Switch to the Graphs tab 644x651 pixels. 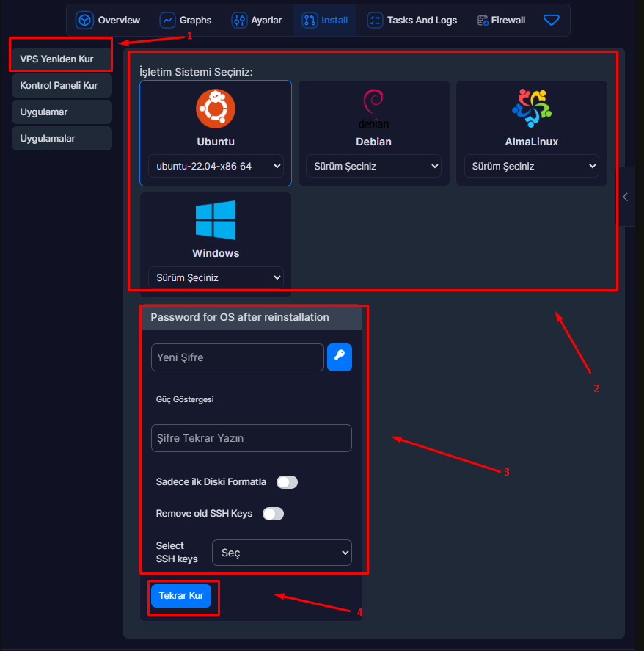pyautogui.click(x=186, y=21)
